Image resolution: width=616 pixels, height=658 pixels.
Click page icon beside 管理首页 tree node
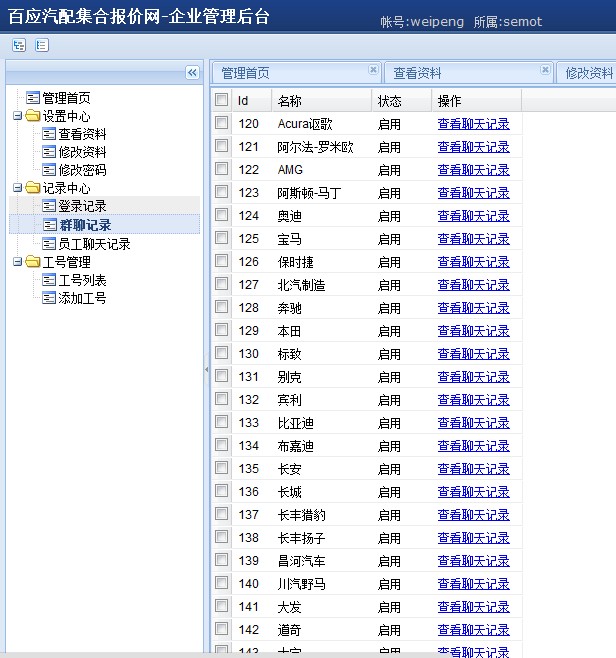(33, 98)
